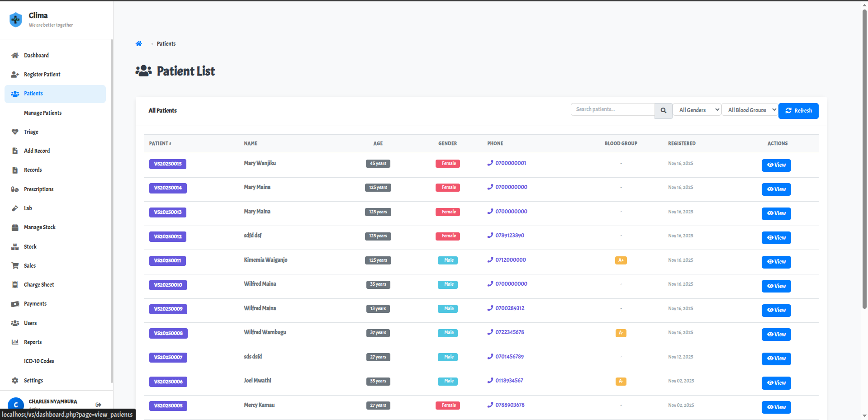This screenshot has height=420, width=868.
Task: Click the Search patients input field
Action: (x=612, y=109)
